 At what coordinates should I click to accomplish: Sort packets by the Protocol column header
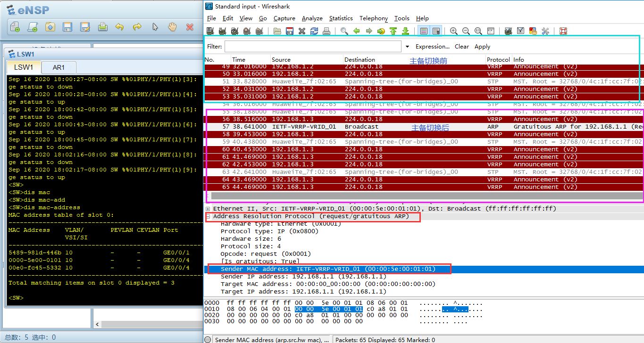(499, 59)
